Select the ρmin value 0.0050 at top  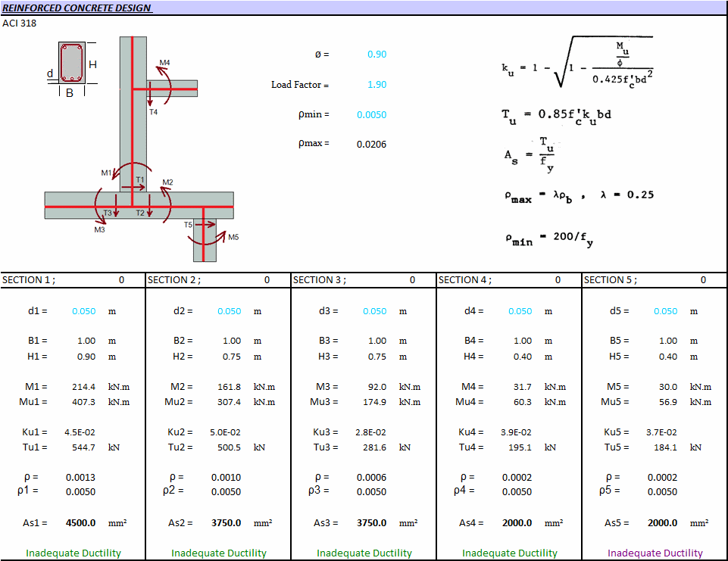tap(371, 114)
